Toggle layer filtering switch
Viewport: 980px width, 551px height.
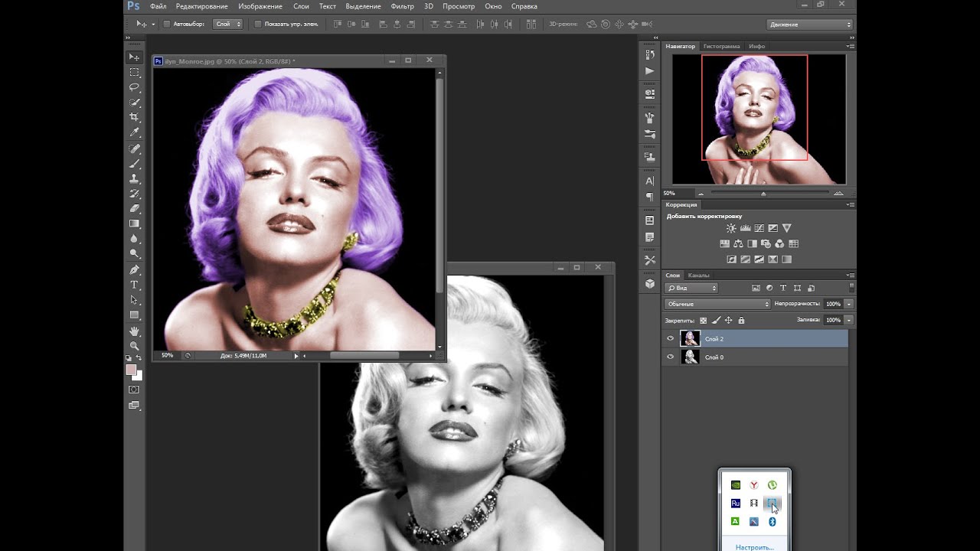[851, 288]
